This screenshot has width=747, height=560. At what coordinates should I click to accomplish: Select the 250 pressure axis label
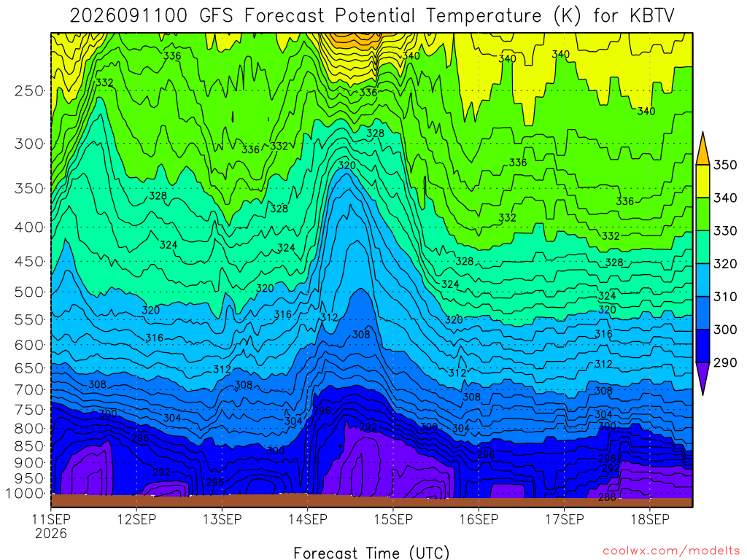point(29,90)
